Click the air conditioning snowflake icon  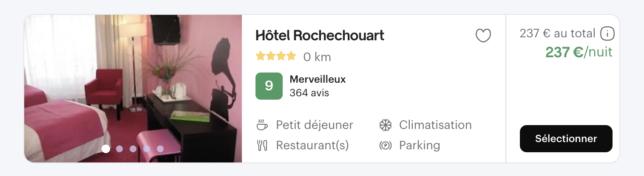385,125
